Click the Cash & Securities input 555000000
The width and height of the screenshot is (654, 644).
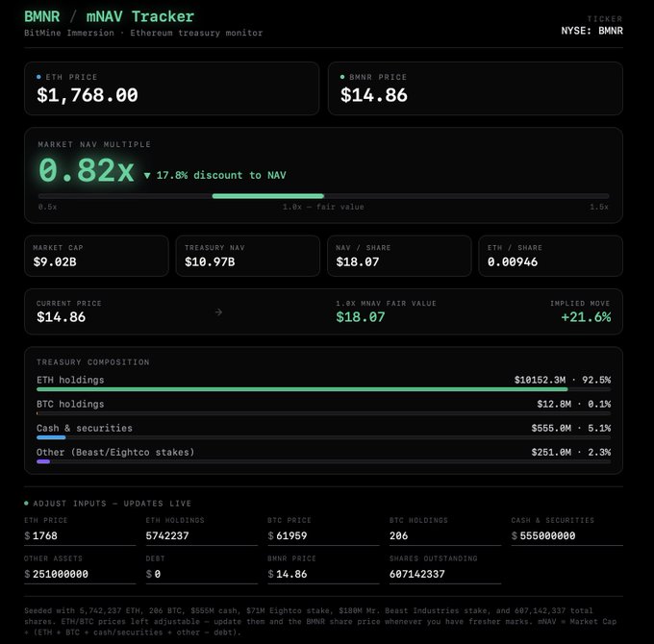pos(566,535)
